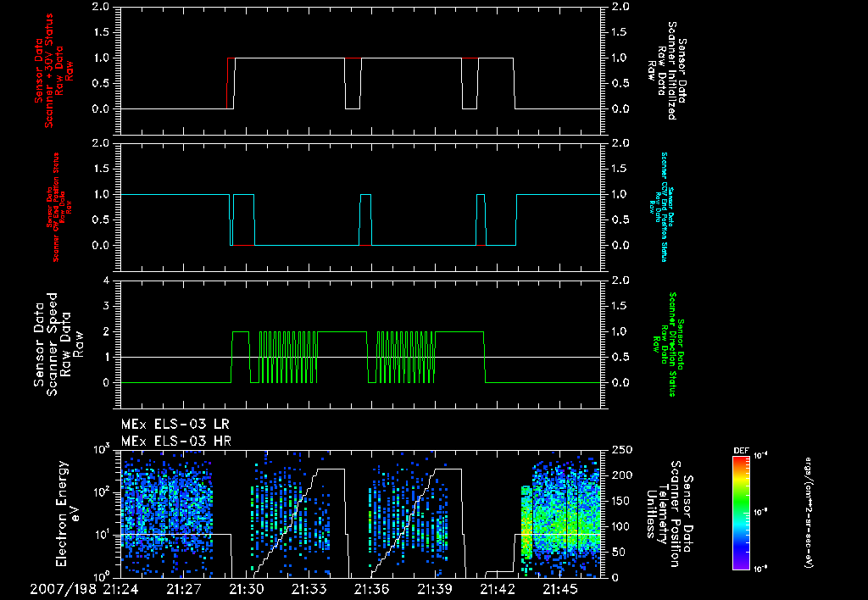The height and width of the screenshot is (600, 868).
Task: Click the 'DEF' title above the color bar
Action: click(741, 451)
